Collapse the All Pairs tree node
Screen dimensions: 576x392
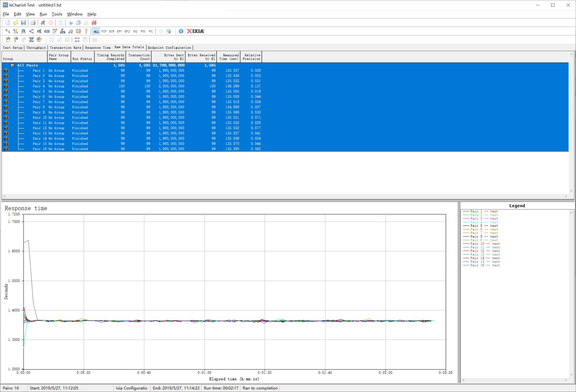pyautogui.click(x=12, y=65)
